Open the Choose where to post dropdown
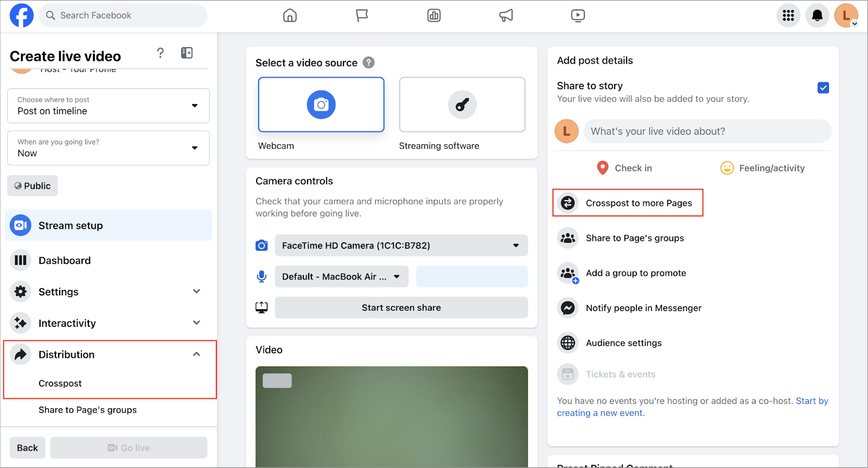Screen dimensions: 868x468 click(x=108, y=106)
